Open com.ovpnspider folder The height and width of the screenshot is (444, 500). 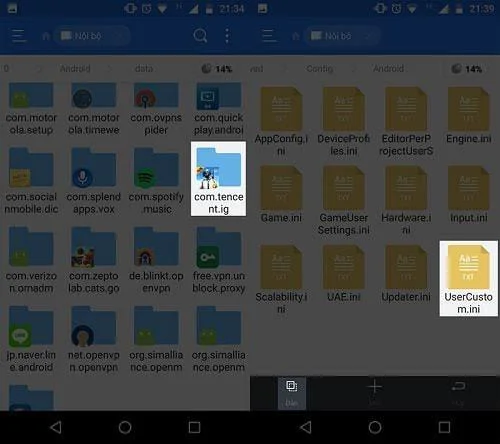[x=156, y=109]
